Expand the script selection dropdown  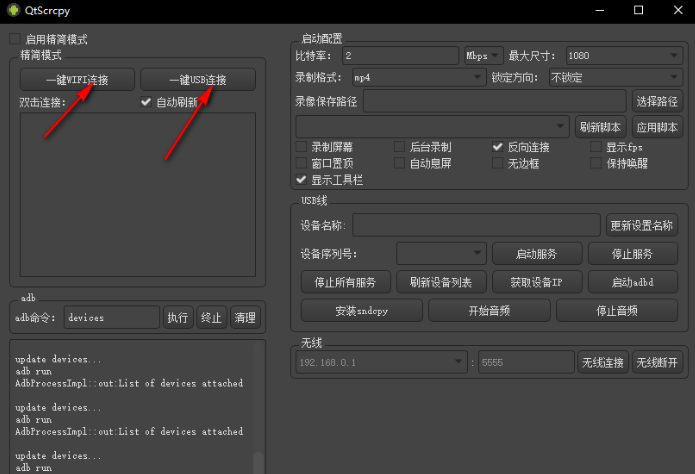coord(432,127)
